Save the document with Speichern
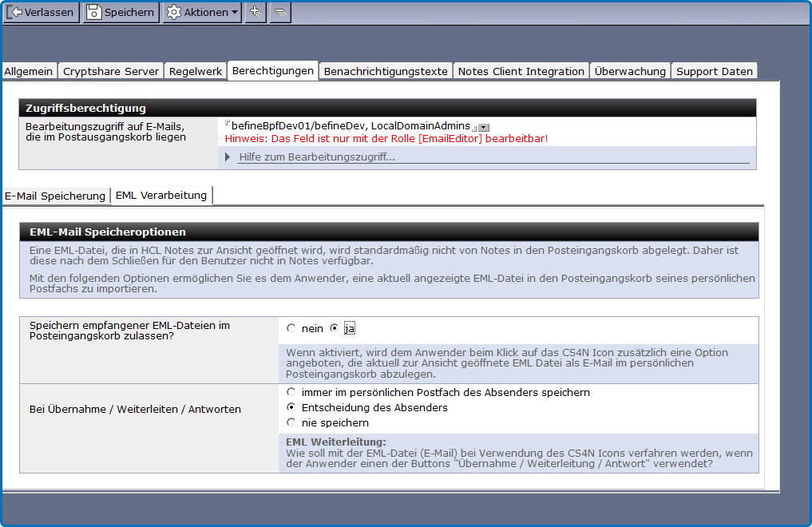 click(121, 12)
